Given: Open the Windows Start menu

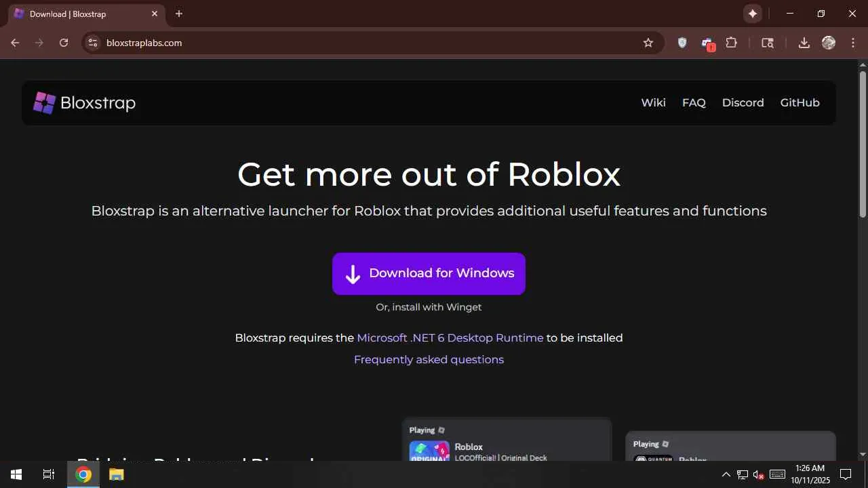Looking at the screenshot, I should 16,474.
